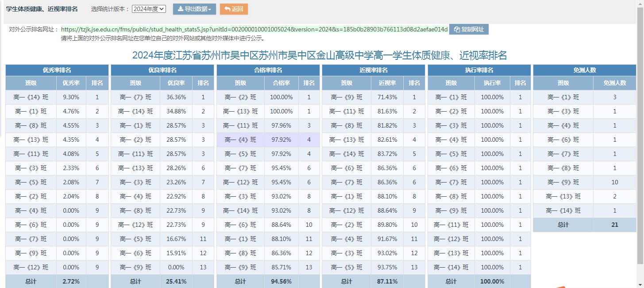The image size is (644, 288).
Task: Click the download icon on 导出数据
Action: 180,9
